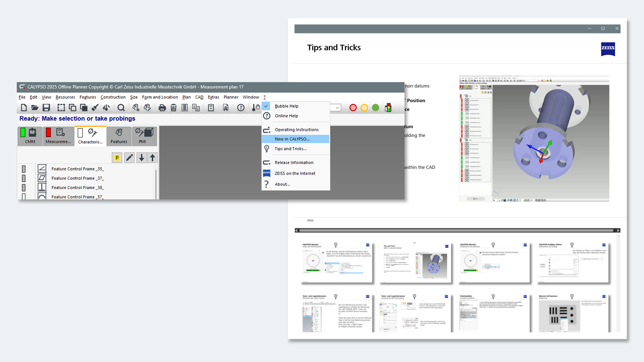Toggle Bubble Help checkmark item
644x362 pixels.
pyautogui.click(x=286, y=106)
